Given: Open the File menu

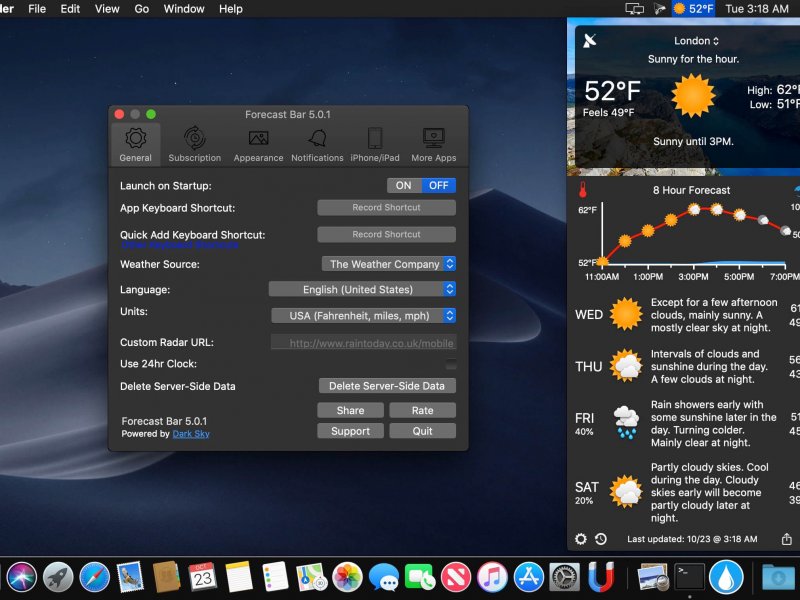Looking at the screenshot, I should pyautogui.click(x=37, y=9).
